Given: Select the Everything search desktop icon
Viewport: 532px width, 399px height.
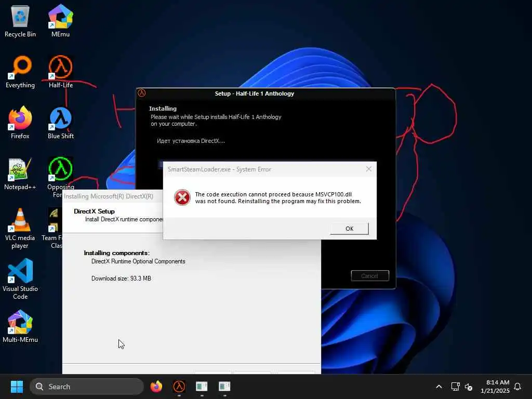Looking at the screenshot, I should pos(20,72).
